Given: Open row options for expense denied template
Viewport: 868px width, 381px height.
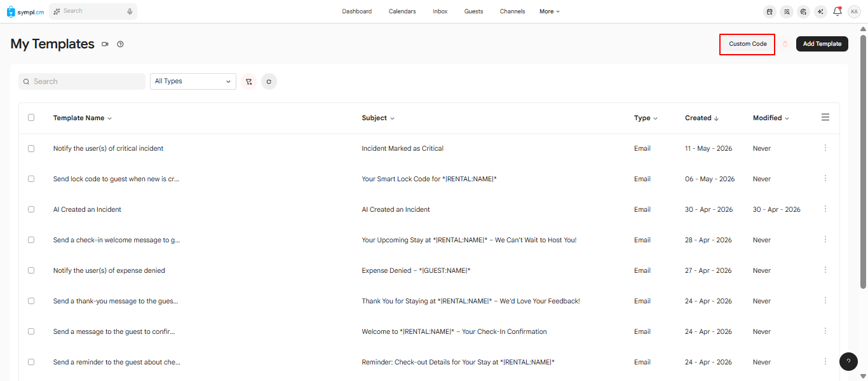Looking at the screenshot, I should pyautogui.click(x=825, y=270).
